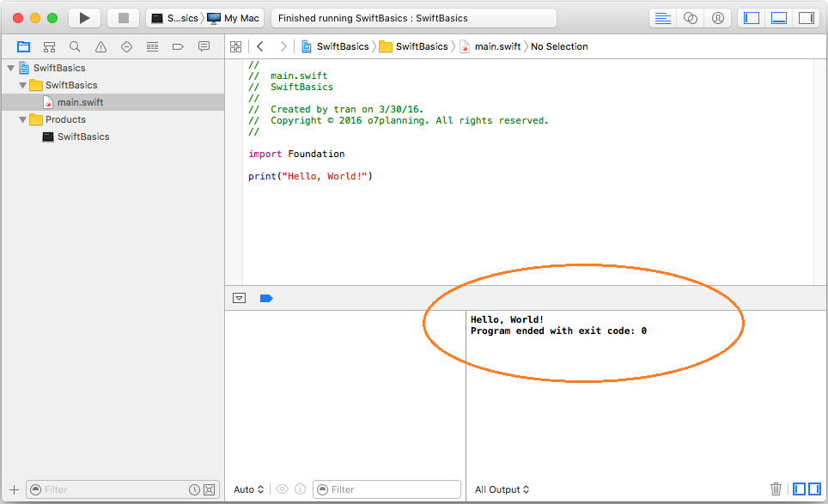The height and width of the screenshot is (504, 828).
Task: Click the Quick Look eye icon
Action: click(283, 489)
